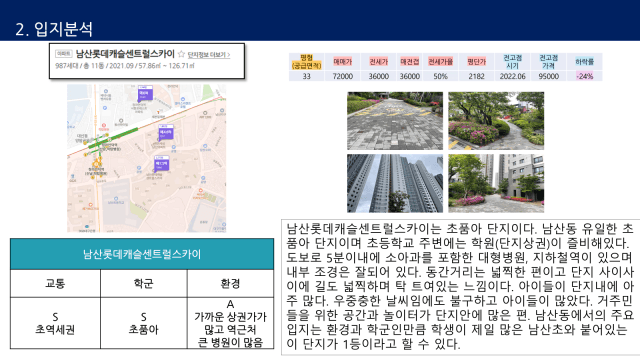Click the 교통 header cell

tap(55, 283)
